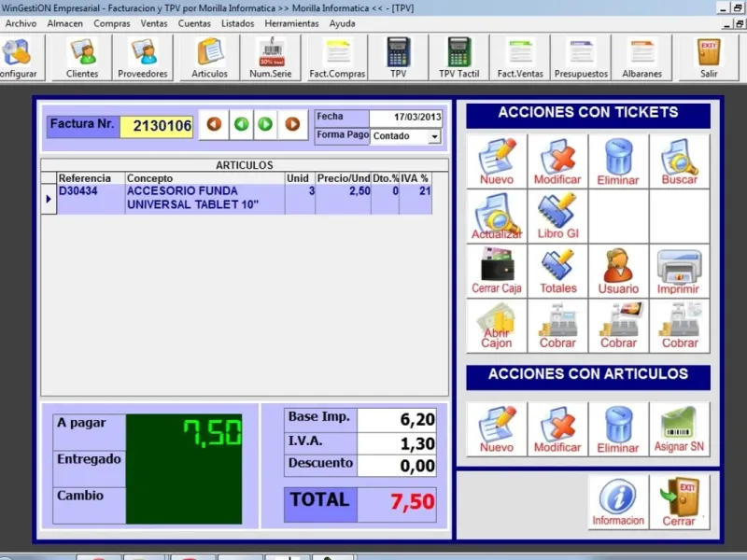Open the Cuentas menu

coord(194,23)
